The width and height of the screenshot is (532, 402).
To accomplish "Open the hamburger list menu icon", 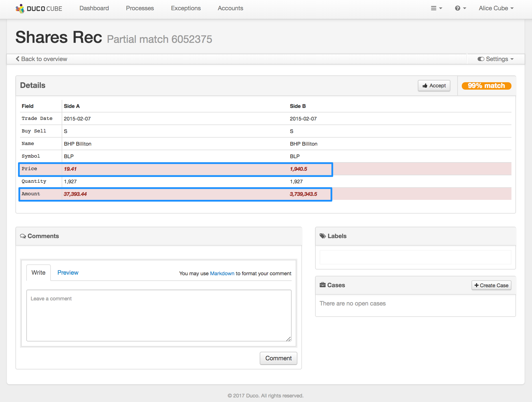I will 436,8.
